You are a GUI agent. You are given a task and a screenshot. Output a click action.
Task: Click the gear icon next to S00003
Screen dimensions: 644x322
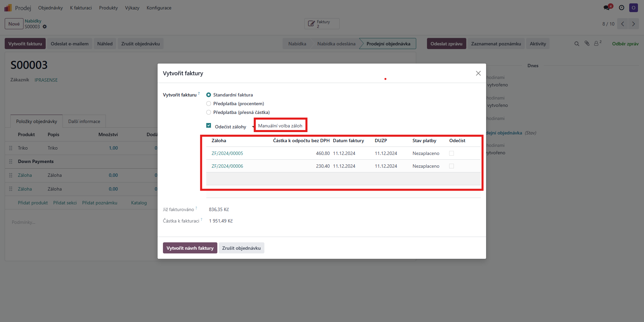click(45, 27)
